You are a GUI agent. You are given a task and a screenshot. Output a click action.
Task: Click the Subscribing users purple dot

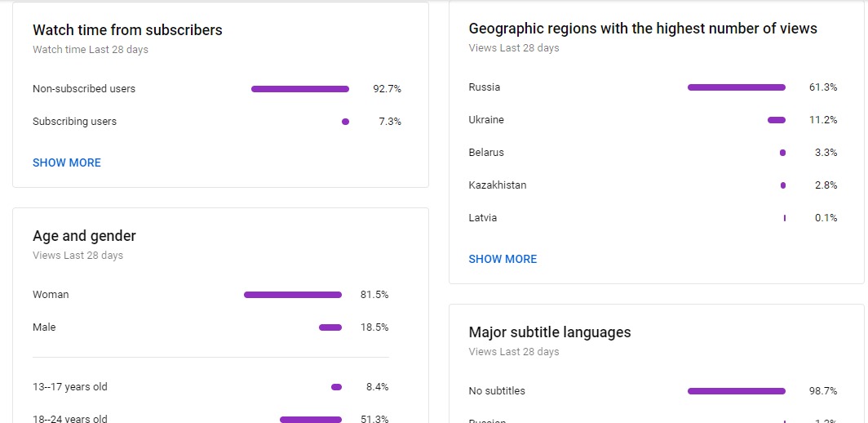345,122
